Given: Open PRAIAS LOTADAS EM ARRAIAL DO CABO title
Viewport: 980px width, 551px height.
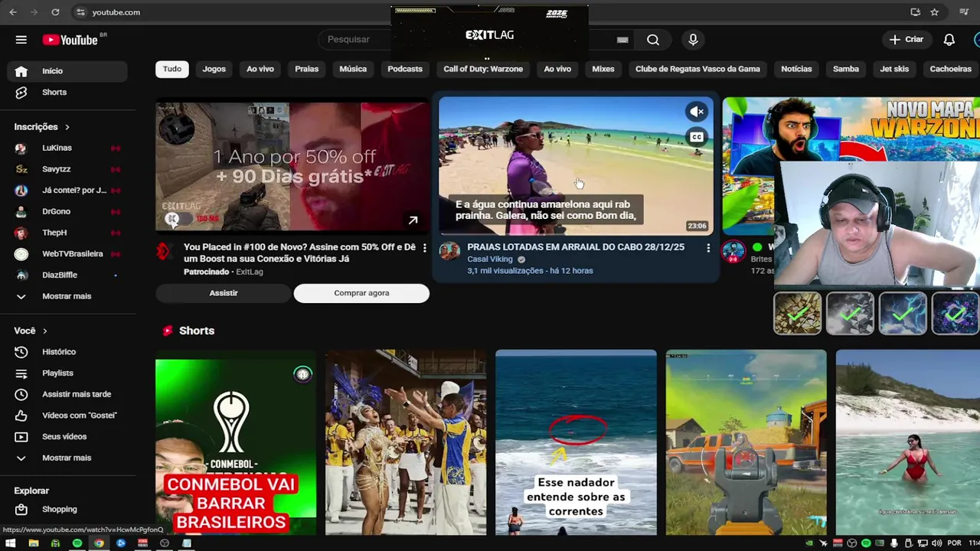Looking at the screenshot, I should point(576,247).
